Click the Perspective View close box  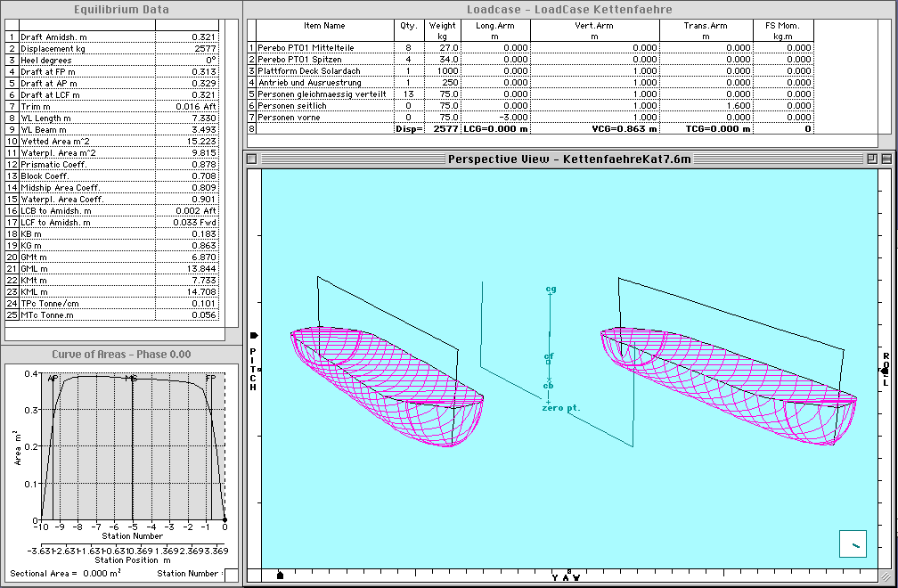coord(252,159)
